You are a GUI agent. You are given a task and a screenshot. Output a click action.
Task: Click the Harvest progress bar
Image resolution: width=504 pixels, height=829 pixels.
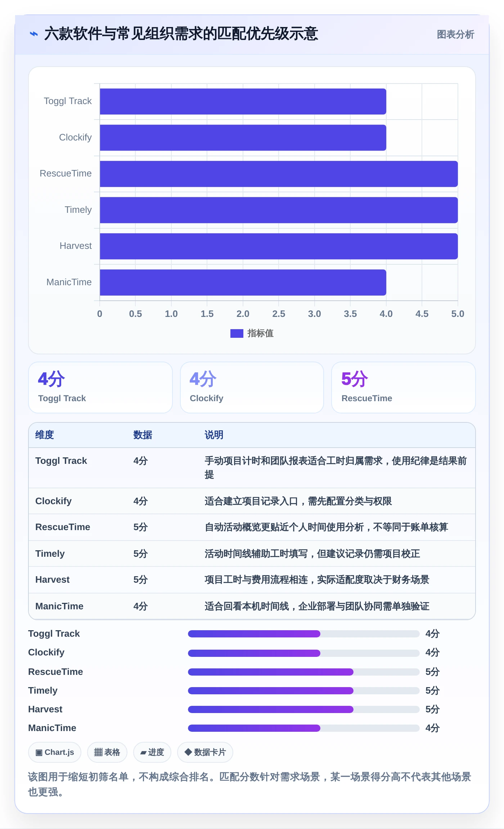tap(303, 709)
